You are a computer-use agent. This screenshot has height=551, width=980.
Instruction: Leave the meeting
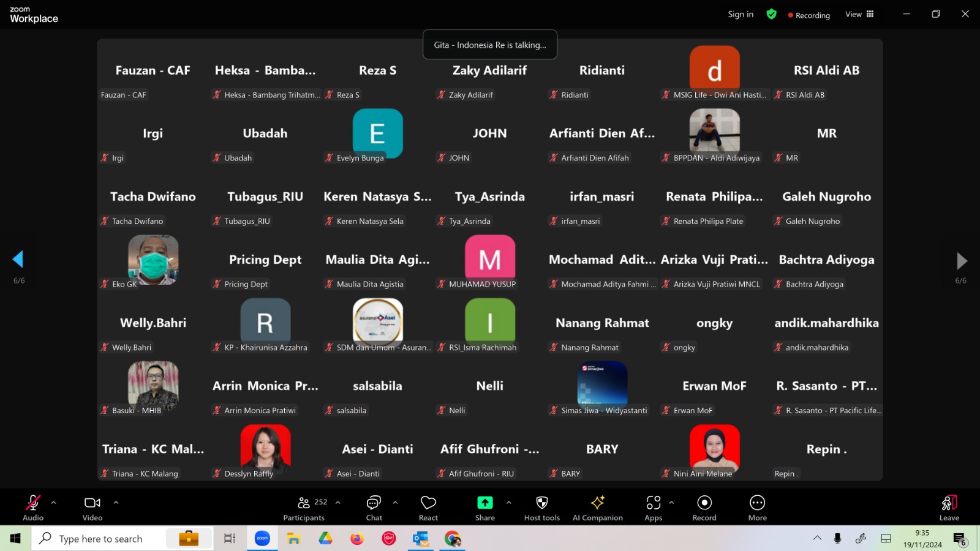pos(949,508)
